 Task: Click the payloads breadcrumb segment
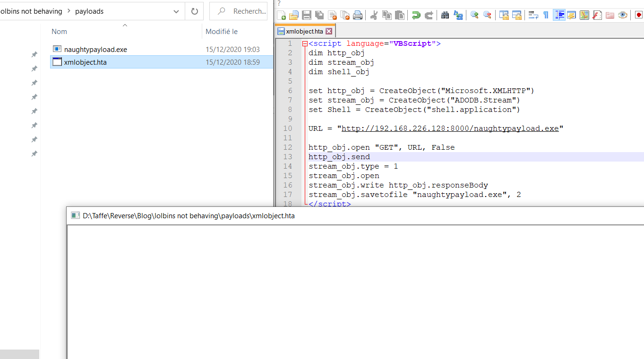click(x=89, y=11)
